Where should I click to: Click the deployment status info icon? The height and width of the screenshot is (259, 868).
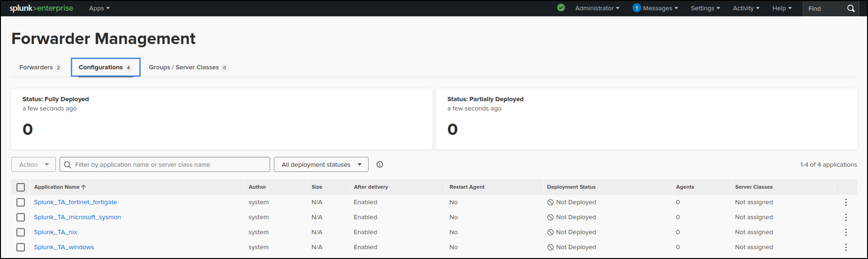click(380, 164)
